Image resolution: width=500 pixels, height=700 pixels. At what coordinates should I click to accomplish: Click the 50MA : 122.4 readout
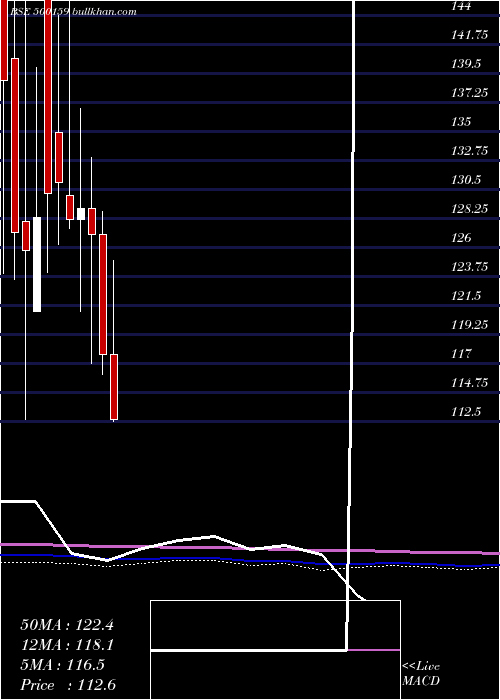67,624
